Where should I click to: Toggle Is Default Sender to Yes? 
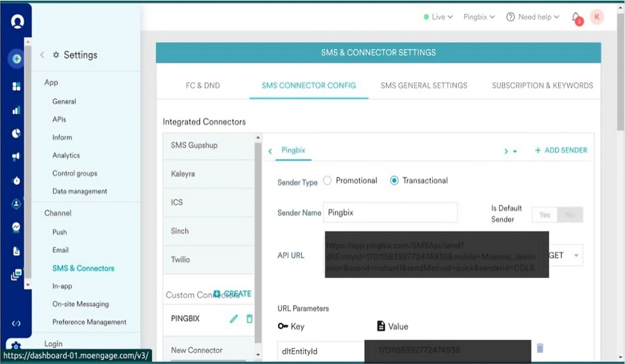[x=545, y=215]
